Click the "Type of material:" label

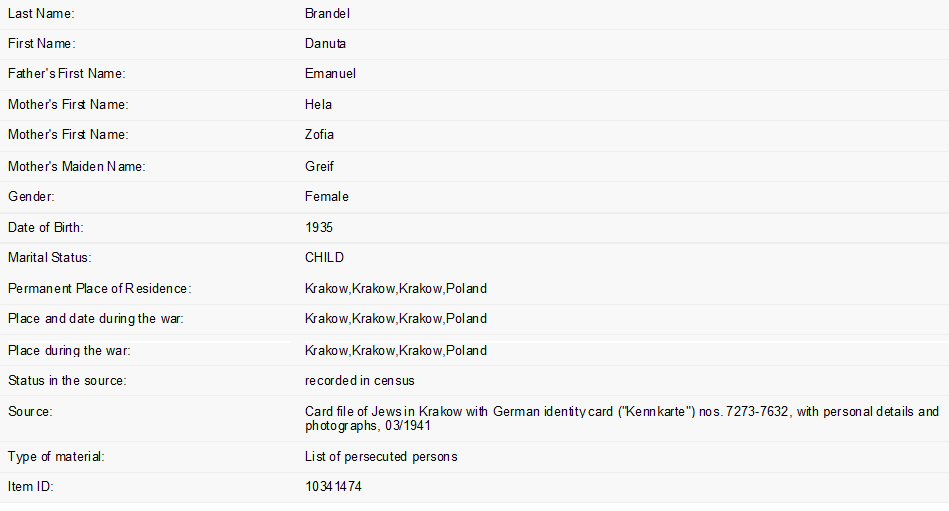56,457
